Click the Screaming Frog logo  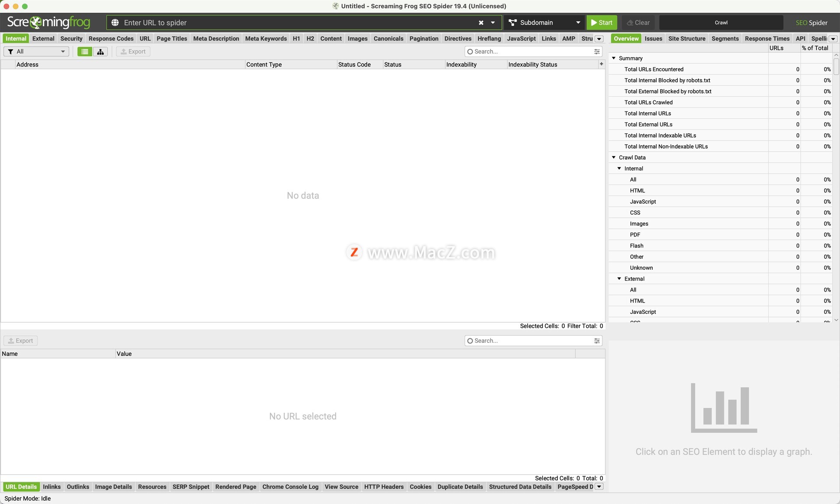pyautogui.click(x=49, y=22)
